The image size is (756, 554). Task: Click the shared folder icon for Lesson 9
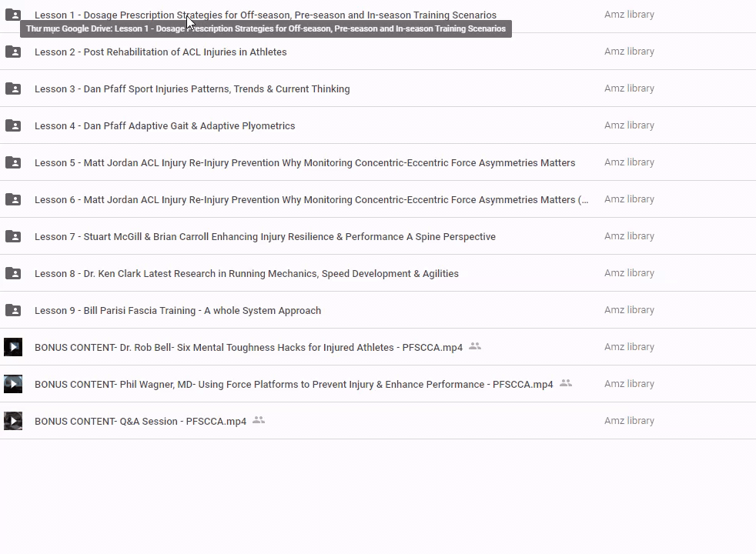[13, 310]
